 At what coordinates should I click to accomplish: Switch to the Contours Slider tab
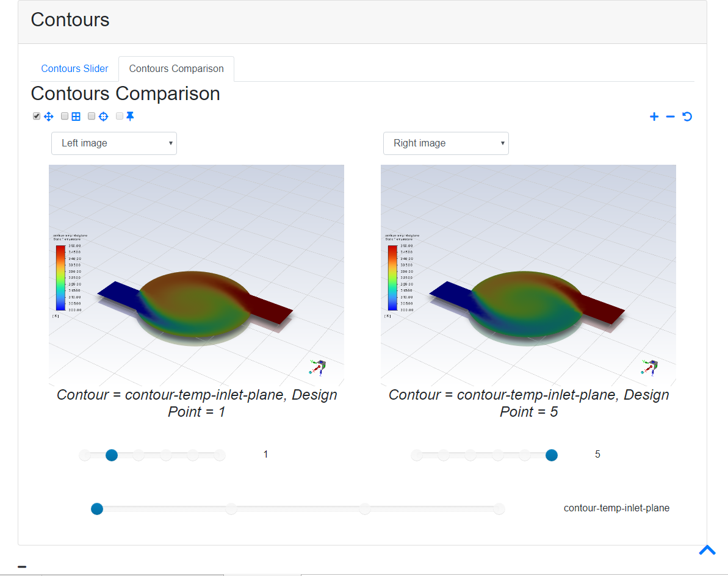74,68
